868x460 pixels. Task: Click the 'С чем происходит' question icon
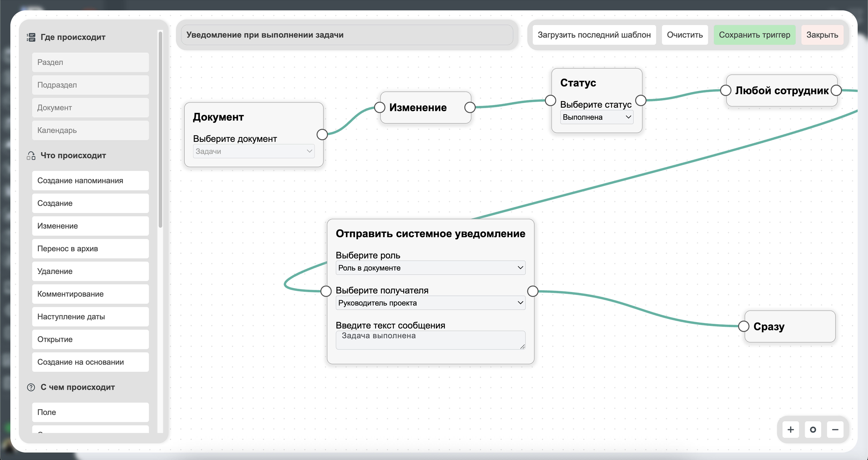coord(31,387)
